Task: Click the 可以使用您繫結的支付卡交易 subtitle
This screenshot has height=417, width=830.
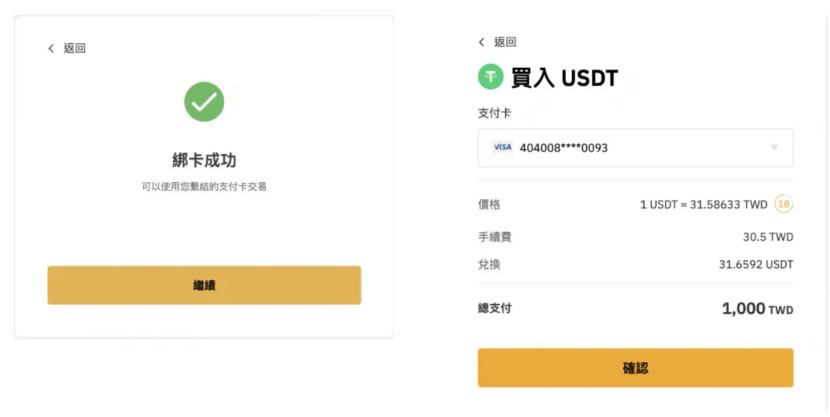Action: tap(204, 186)
